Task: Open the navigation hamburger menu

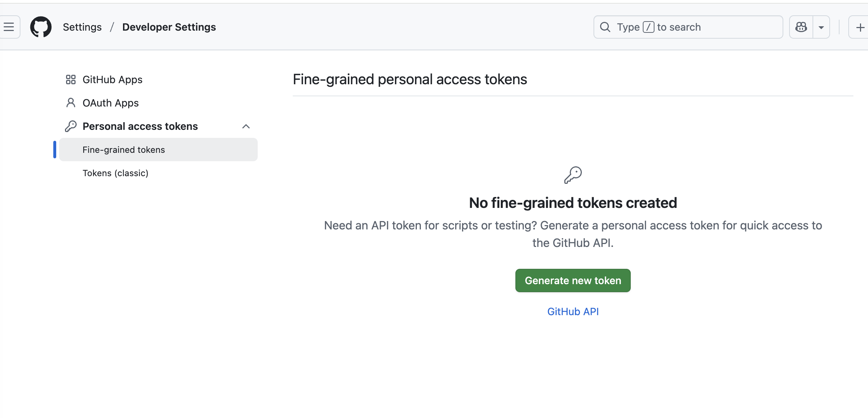Action: pyautogui.click(x=8, y=27)
